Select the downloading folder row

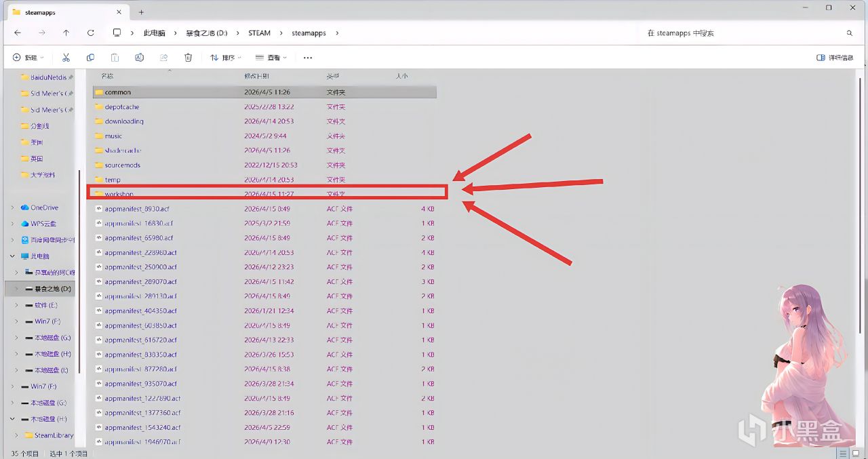(264, 121)
